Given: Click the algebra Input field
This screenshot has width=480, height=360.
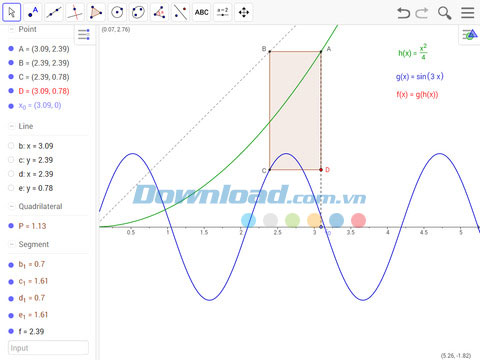Looking at the screenshot, I should point(48,348).
